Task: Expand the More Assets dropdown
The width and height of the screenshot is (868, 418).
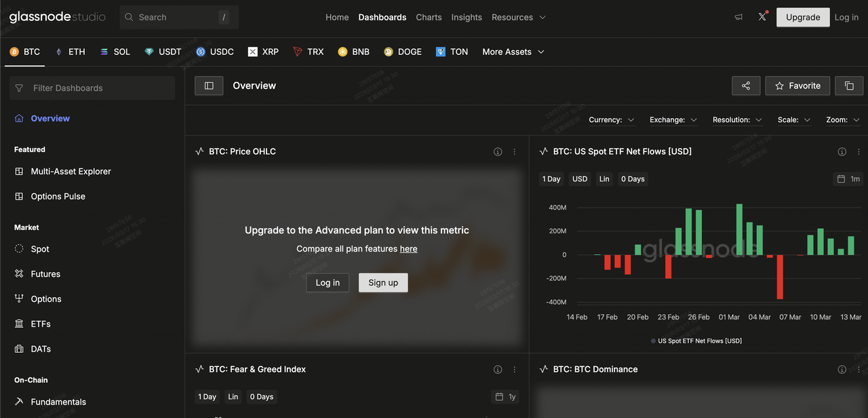Action: 513,52
